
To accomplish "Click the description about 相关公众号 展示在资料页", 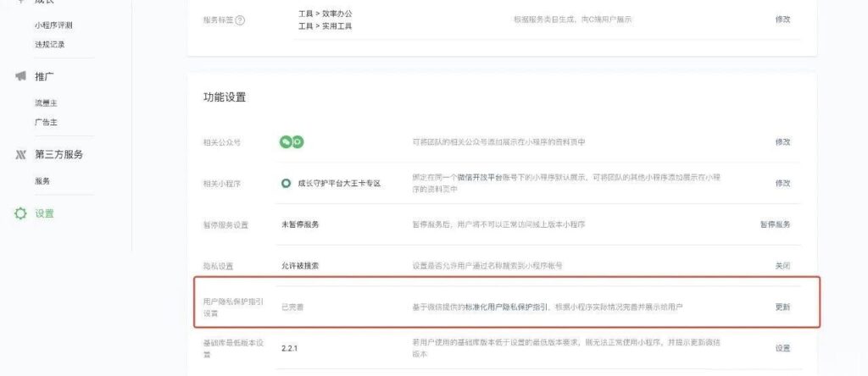I will [x=498, y=142].
